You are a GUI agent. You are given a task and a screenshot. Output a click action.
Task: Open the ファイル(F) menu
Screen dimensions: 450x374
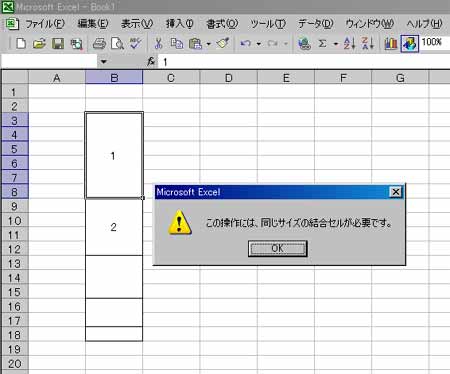pos(45,24)
